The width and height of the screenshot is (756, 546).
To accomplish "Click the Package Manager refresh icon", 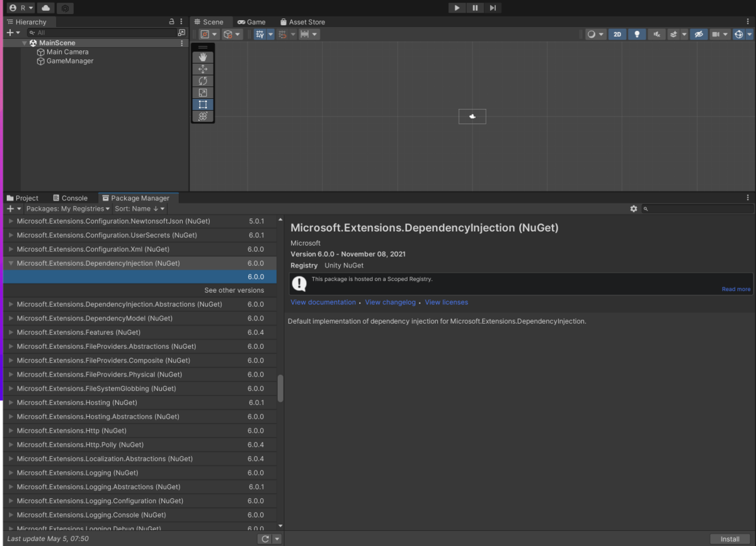I will click(x=264, y=538).
